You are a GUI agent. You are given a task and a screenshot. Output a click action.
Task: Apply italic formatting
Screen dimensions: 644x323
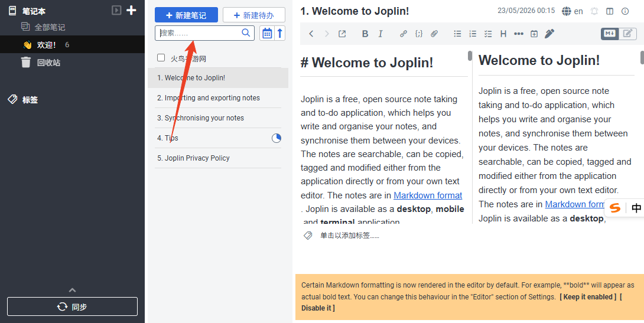(x=380, y=34)
